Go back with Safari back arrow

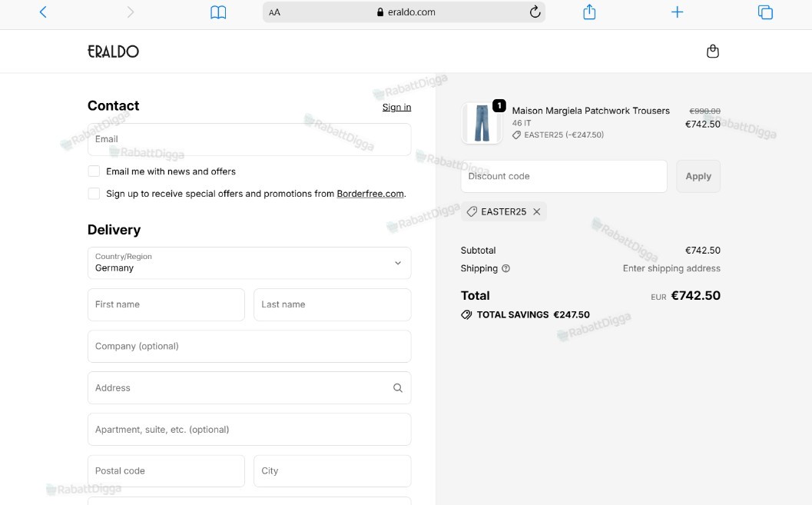(43, 12)
